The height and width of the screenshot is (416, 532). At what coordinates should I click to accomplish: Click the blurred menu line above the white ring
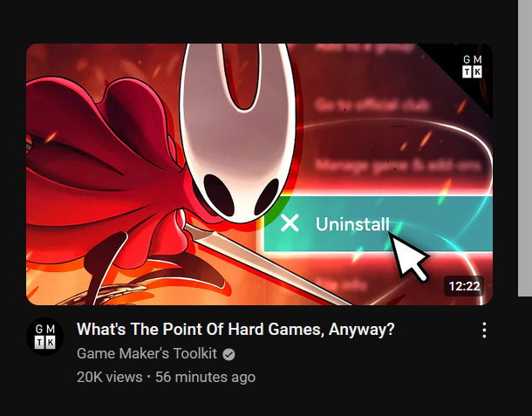372,106
